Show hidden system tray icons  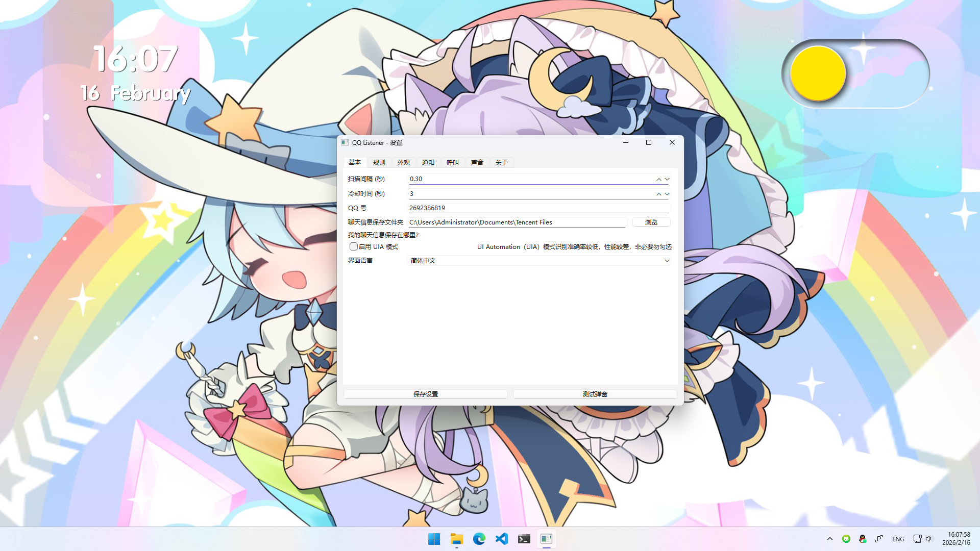[830, 539]
